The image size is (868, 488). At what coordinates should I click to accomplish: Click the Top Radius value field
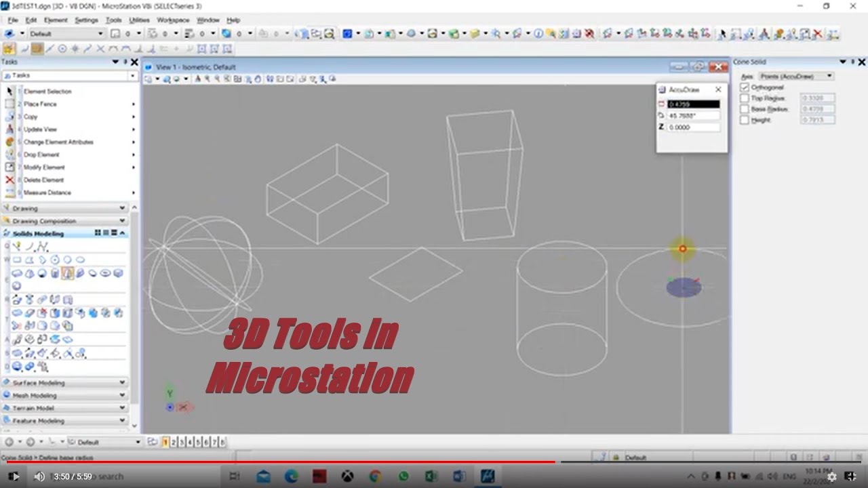(817, 98)
